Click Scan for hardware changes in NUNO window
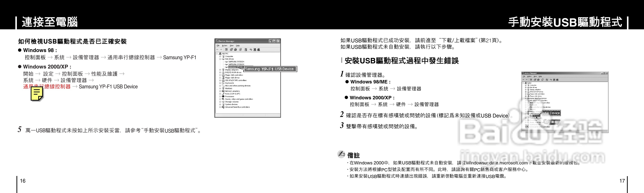The image size is (644, 193). coord(547,80)
